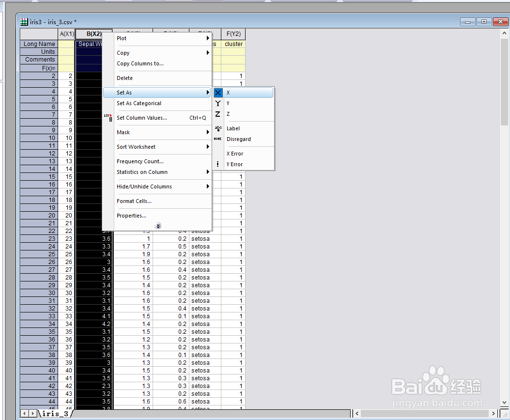Choose Format Cells...
The image size is (510, 420).
(x=157, y=201)
